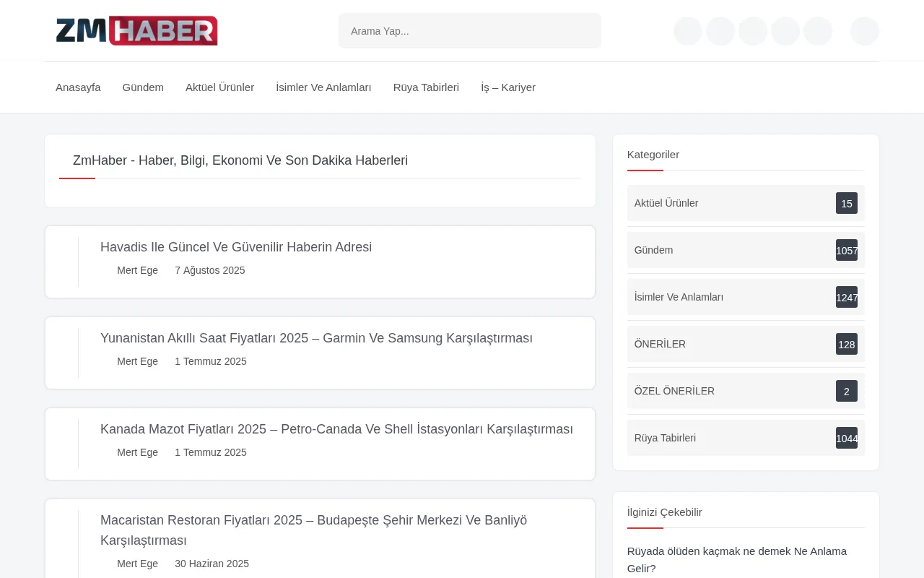Image resolution: width=924 pixels, height=578 pixels.
Task: Click the fourth circular icon in the header
Action: click(785, 31)
